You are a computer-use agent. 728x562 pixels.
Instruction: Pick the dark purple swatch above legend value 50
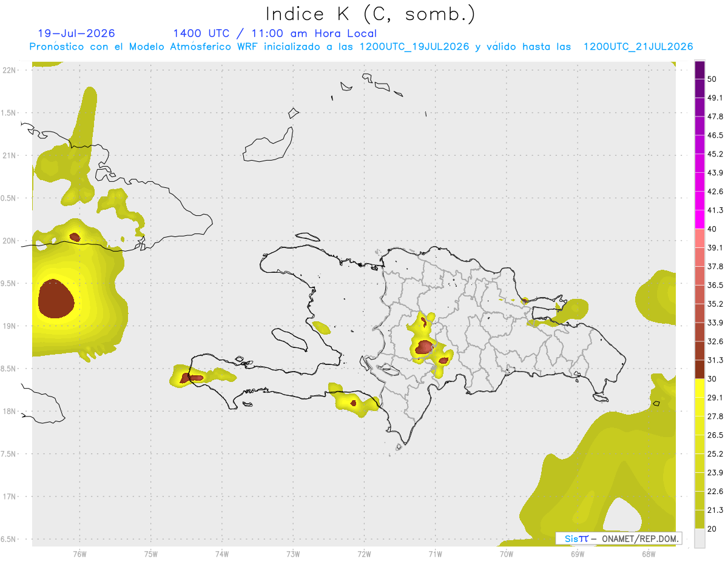699,70
